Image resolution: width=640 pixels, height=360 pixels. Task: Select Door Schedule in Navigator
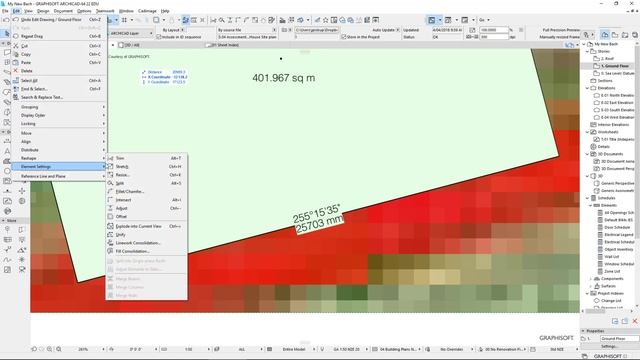617,227
